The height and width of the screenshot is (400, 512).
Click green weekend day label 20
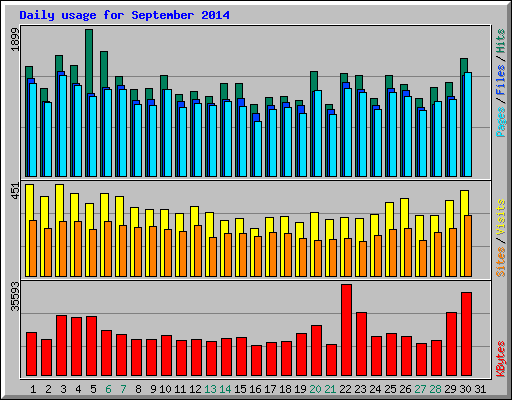click(315, 389)
